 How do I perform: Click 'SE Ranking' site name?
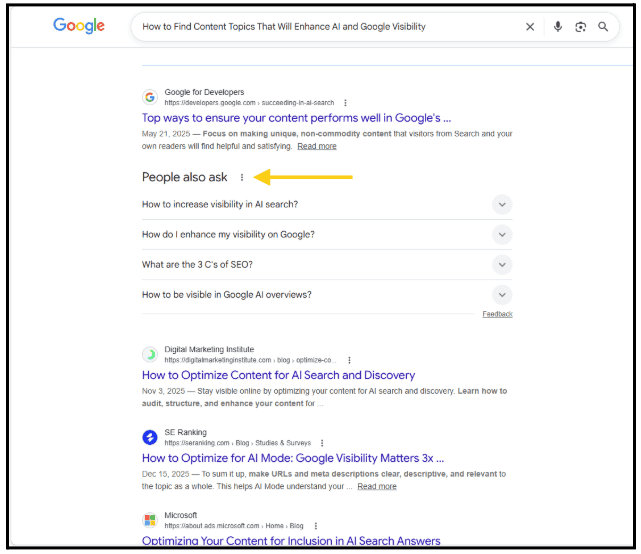(x=186, y=432)
